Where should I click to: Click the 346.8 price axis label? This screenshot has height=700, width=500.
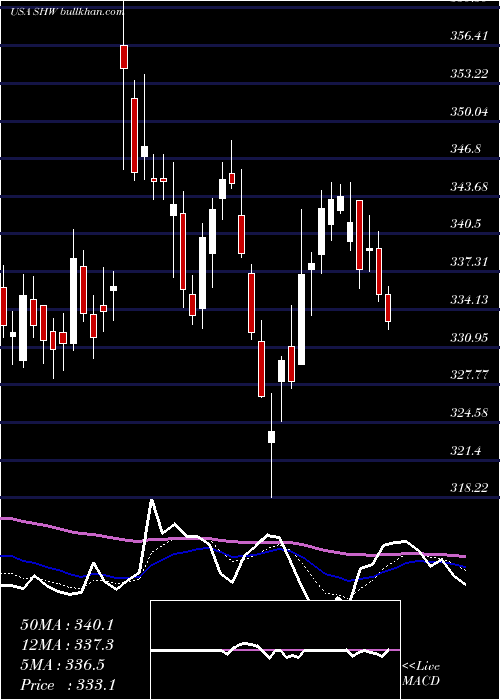(x=465, y=149)
